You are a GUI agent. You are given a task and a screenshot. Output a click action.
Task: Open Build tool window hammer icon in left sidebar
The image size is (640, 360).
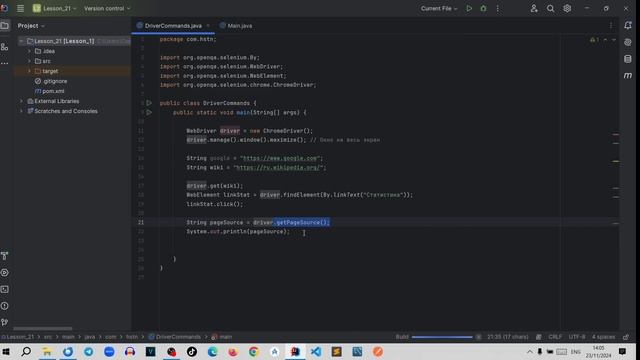point(5,256)
